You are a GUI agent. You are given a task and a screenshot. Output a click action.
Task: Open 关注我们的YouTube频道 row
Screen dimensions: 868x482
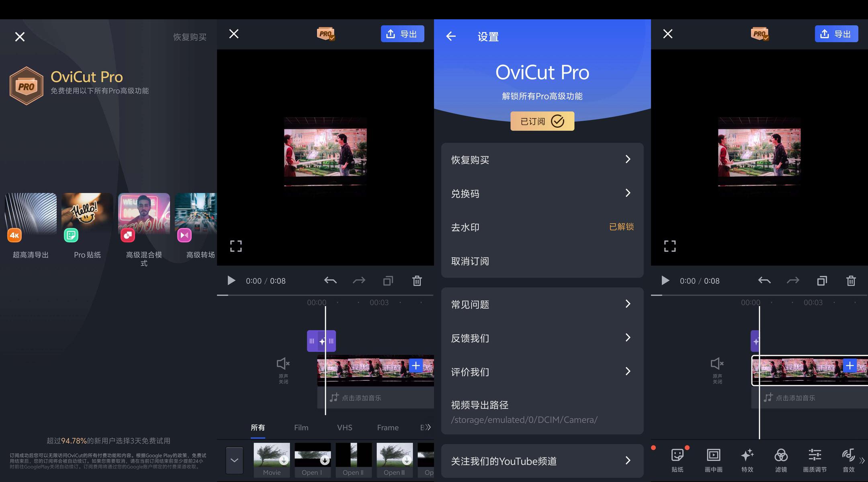[542, 461]
